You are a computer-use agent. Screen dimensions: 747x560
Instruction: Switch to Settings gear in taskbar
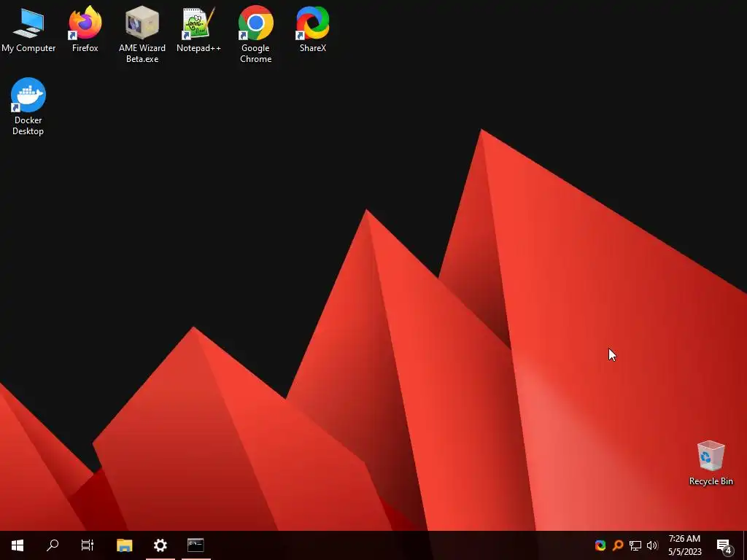[160, 545]
